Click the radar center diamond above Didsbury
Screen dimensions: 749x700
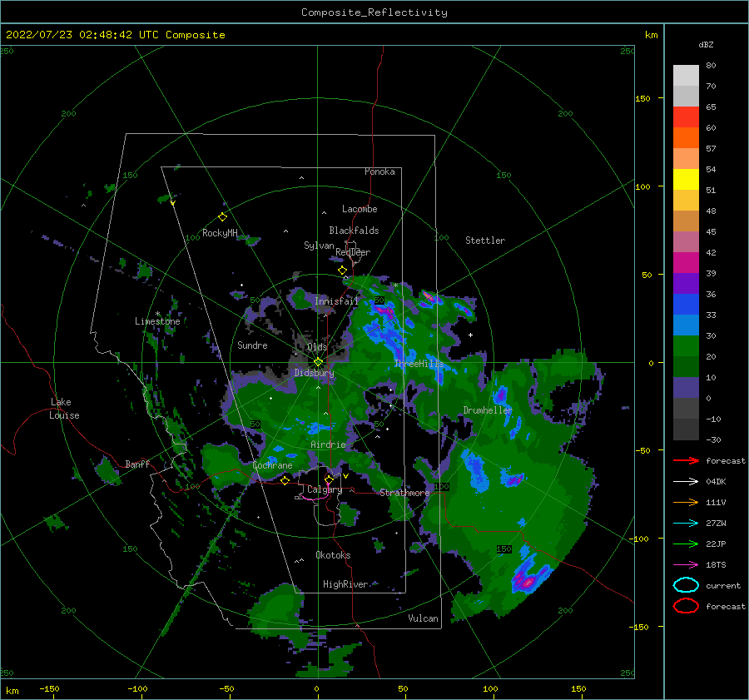(318, 362)
